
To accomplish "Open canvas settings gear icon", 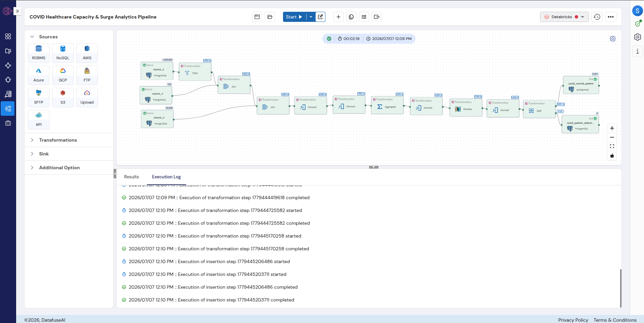I will coord(613,39).
